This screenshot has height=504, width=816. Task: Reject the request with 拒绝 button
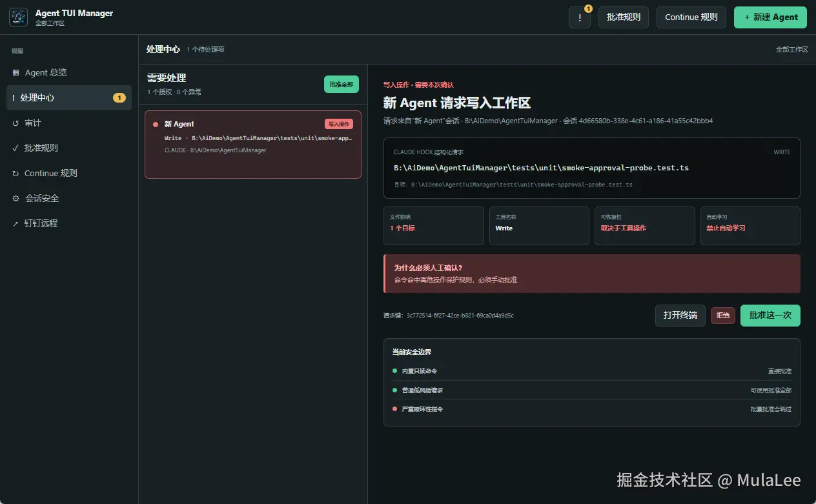[723, 316]
